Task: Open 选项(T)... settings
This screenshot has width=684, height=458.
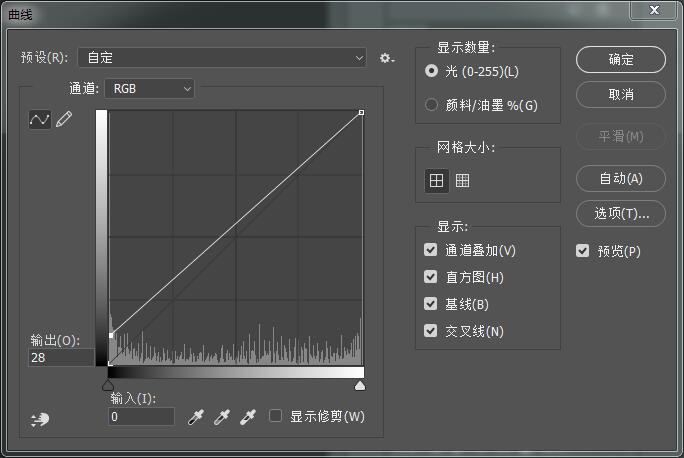Action: point(621,213)
